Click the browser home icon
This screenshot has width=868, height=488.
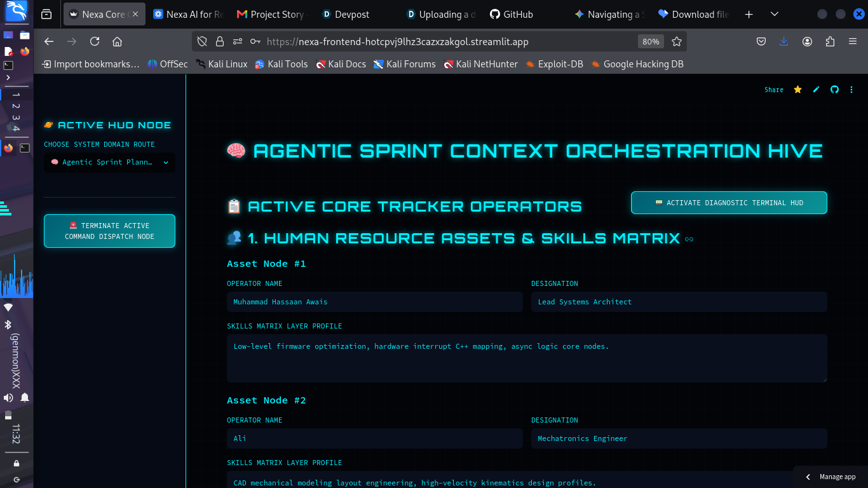tap(117, 41)
